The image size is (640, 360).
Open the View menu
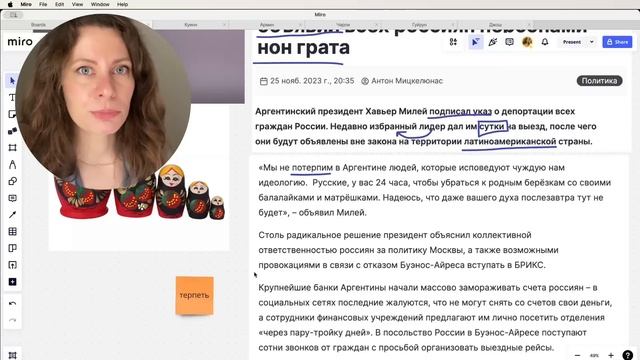tap(77, 4)
